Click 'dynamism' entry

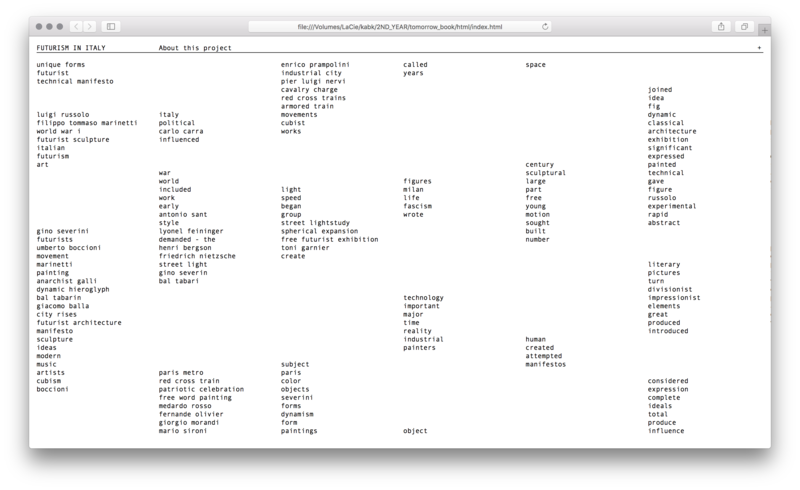coord(297,414)
